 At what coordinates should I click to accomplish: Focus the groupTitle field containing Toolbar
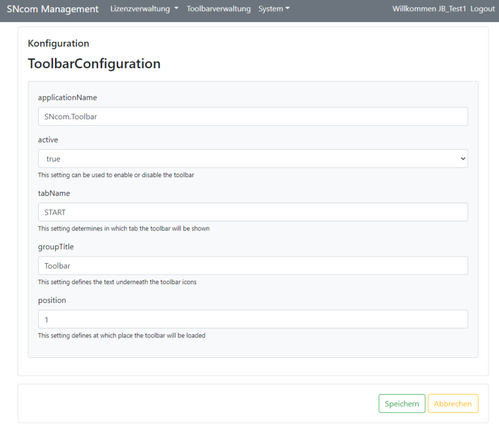point(253,266)
